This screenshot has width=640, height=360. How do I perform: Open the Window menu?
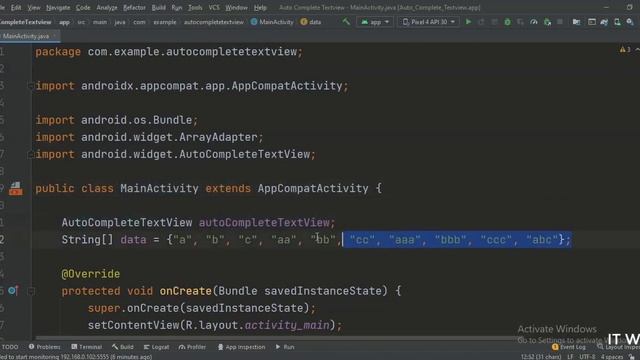pos(236,7)
